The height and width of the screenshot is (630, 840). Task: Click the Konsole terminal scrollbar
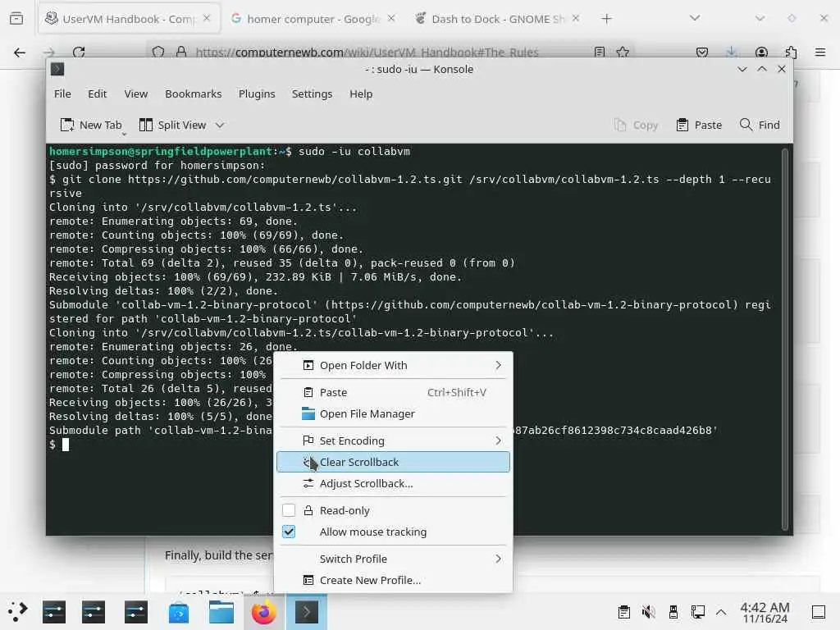[785, 339]
